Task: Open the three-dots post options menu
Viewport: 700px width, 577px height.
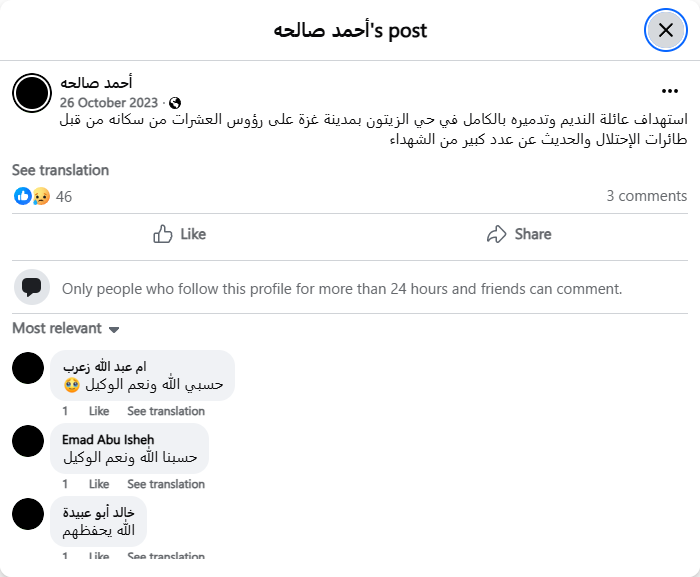Action: tap(670, 91)
